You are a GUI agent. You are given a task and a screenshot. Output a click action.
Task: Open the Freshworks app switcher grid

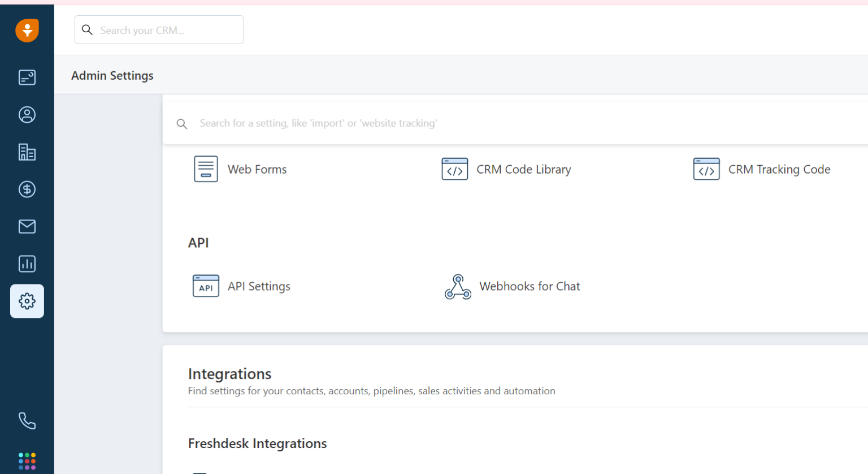[x=27, y=461]
